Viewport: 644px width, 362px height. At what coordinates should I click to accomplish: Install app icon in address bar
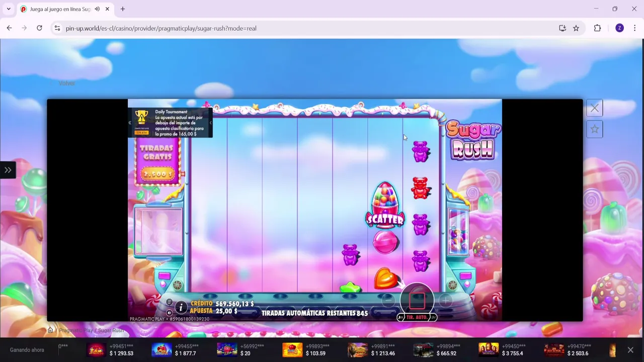tap(562, 28)
